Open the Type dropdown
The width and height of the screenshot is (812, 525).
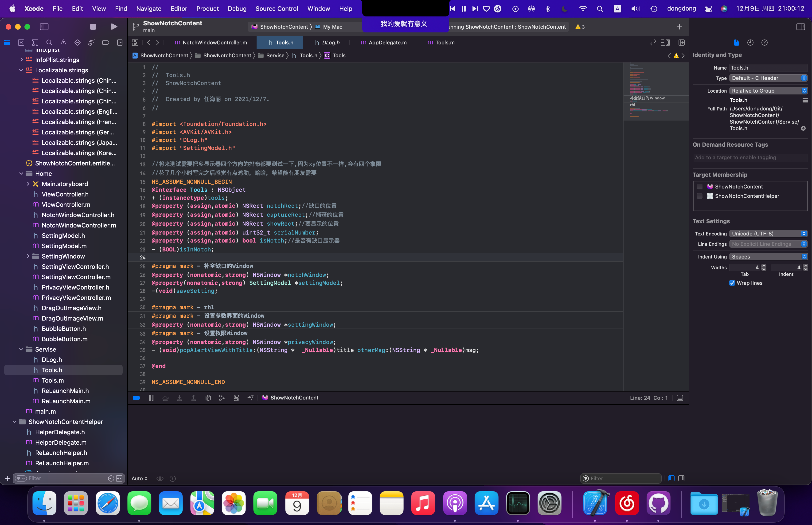point(768,78)
